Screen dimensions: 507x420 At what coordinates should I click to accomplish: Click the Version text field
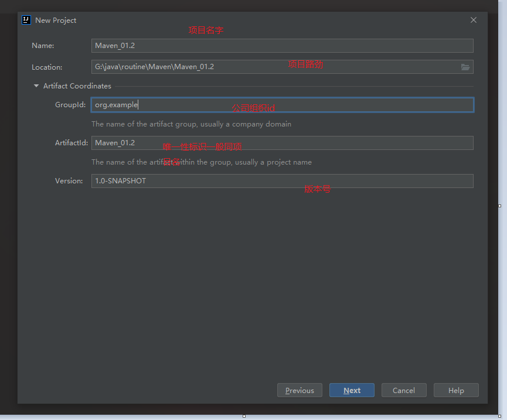[x=283, y=181]
